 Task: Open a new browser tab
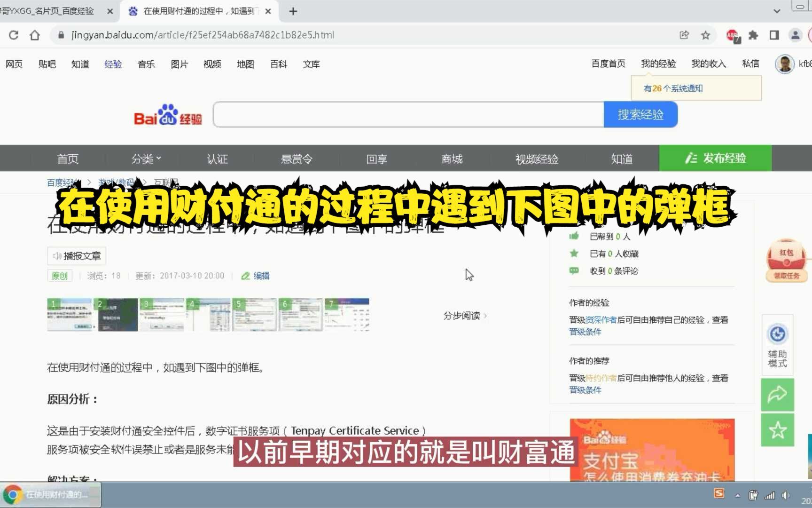(x=293, y=11)
